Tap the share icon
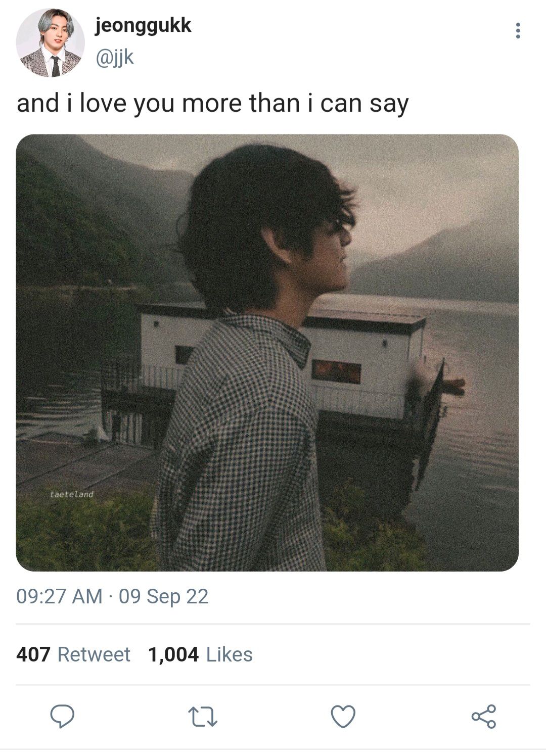 tap(484, 716)
